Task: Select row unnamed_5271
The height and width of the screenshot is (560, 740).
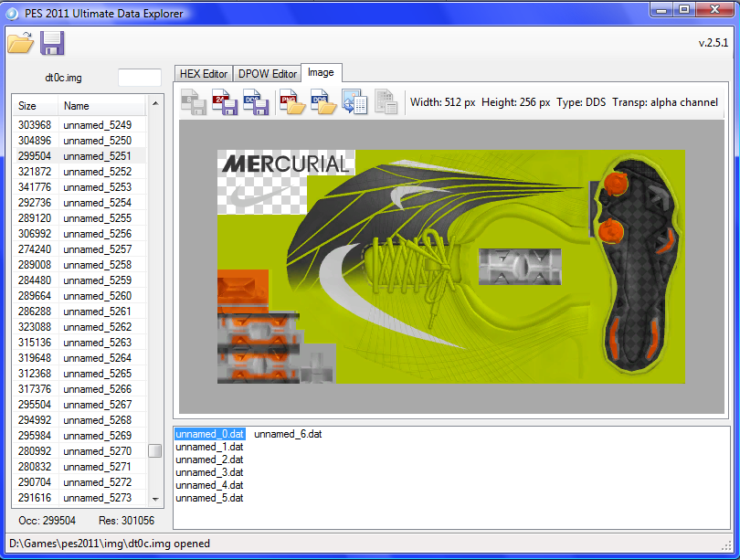Action: pos(79,467)
